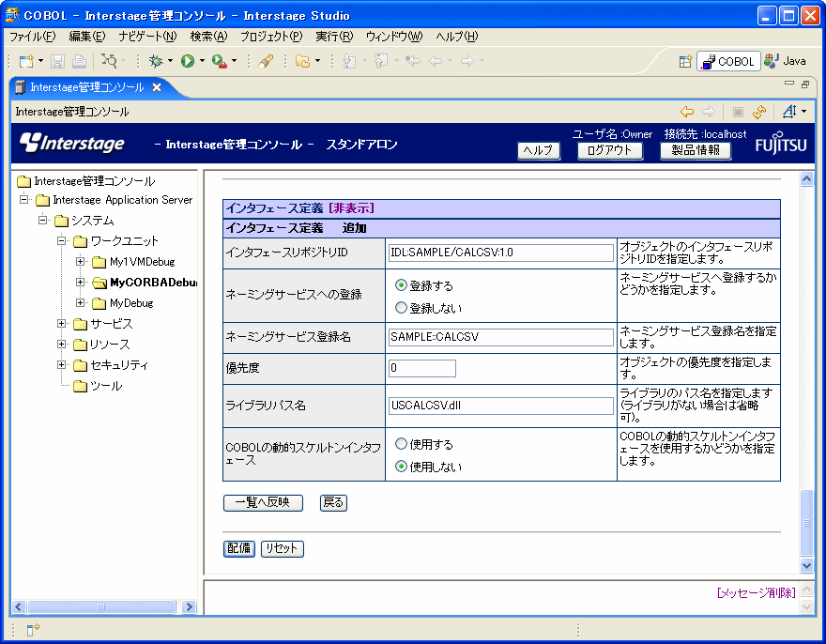Click the Run External Tools toolbar icon
826x644 pixels.
[x=219, y=61]
